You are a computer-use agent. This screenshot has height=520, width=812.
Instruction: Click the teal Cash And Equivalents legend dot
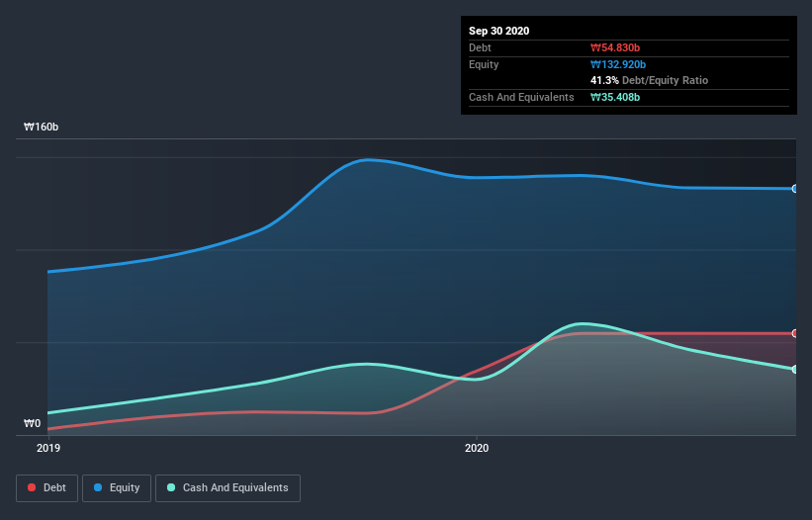pos(171,487)
